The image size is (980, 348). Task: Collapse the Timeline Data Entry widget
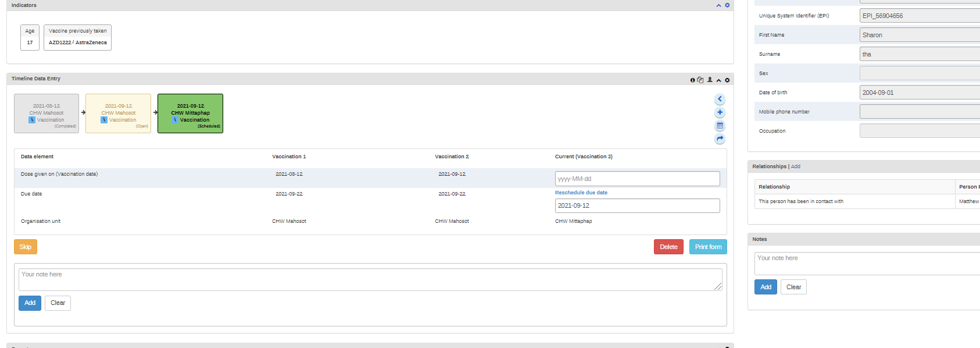pyautogui.click(x=718, y=80)
